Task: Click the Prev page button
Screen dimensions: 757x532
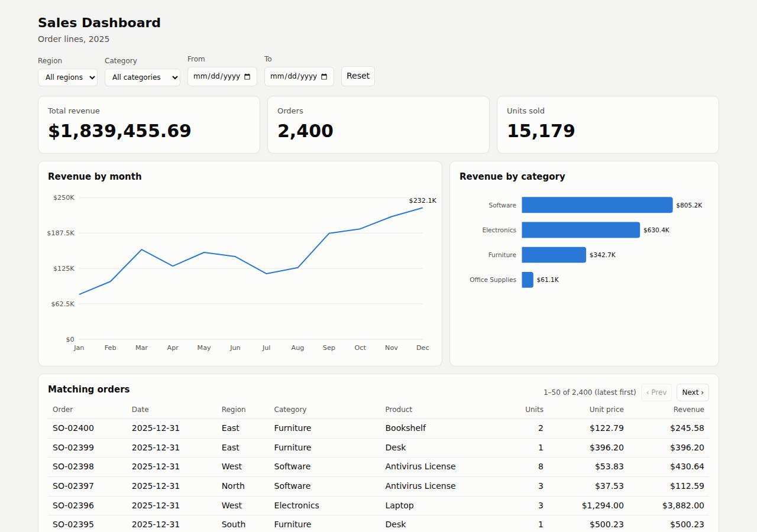Action: point(656,392)
